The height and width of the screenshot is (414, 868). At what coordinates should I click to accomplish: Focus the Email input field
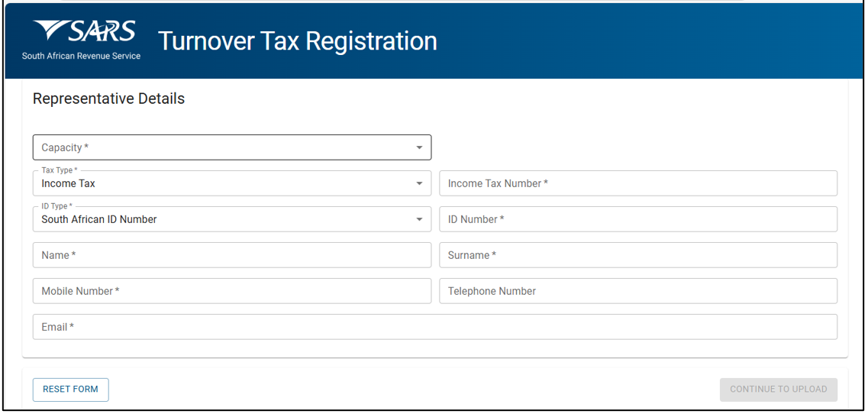[434, 327]
